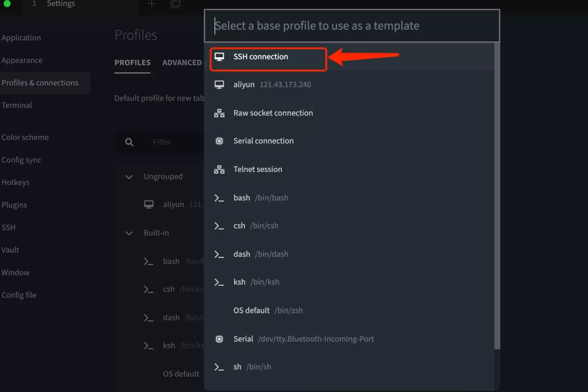Click prompt icon beside dash in Built-in list
The image size is (588, 392).
(149, 318)
